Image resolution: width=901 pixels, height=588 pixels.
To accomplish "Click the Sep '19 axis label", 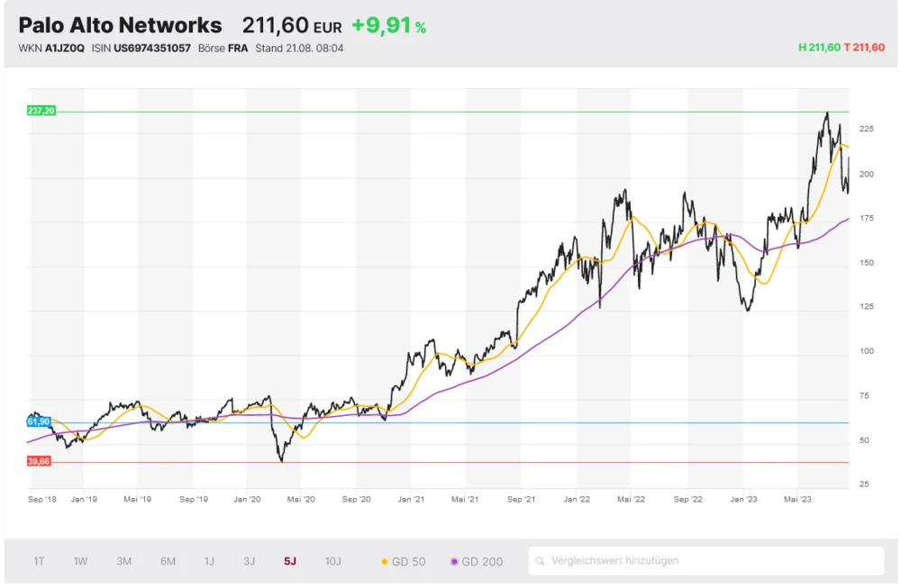I will coord(194,499).
